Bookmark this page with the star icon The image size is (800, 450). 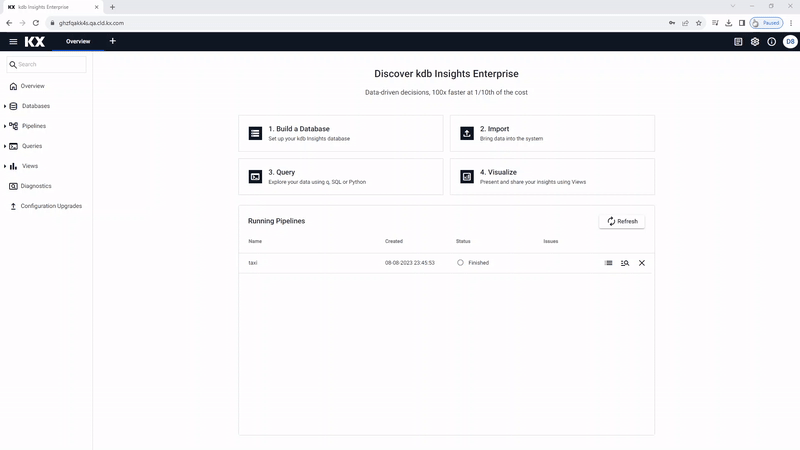click(x=699, y=23)
